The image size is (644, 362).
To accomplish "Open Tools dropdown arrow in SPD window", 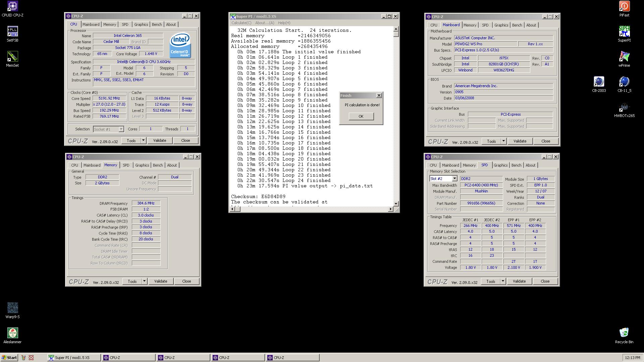I will coord(503,281).
